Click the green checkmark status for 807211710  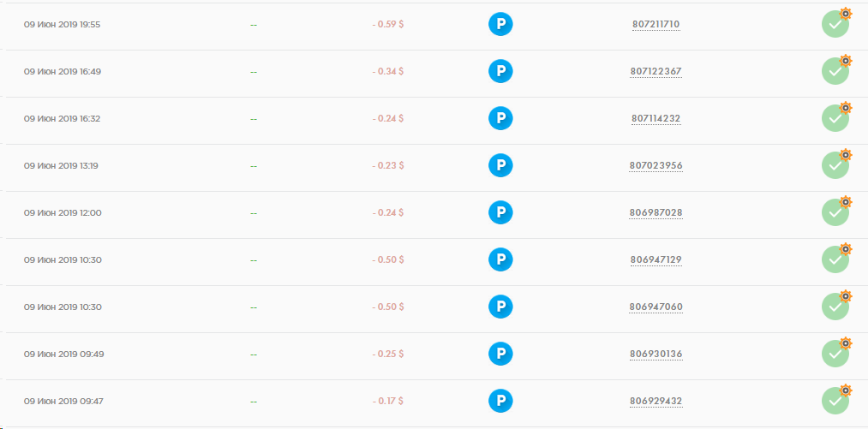(x=835, y=24)
